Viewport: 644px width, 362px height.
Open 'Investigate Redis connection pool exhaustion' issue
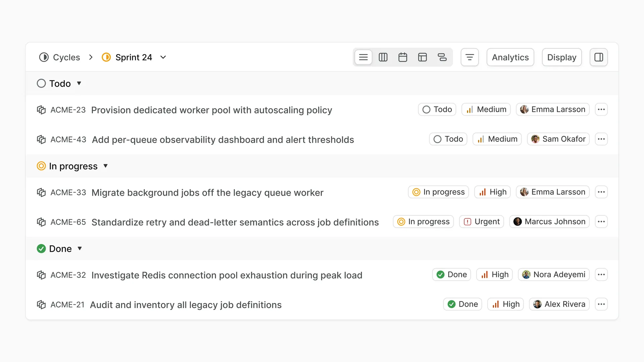click(227, 275)
